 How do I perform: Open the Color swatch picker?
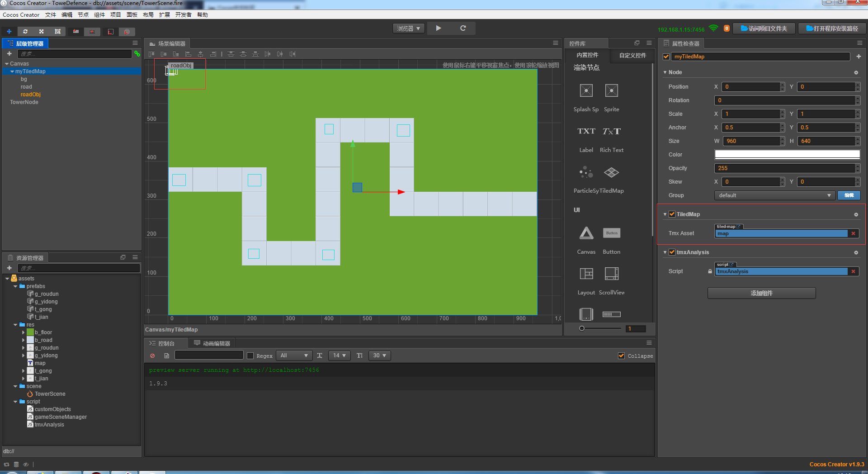(x=787, y=155)
